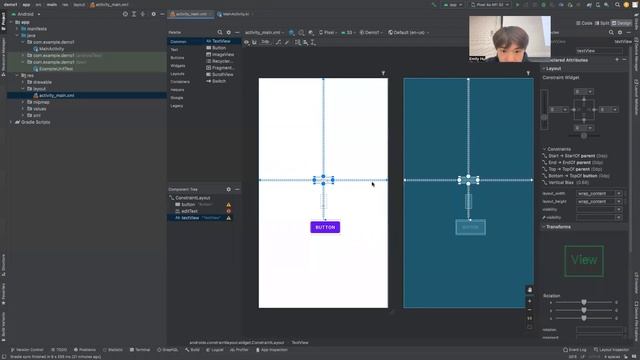Select the Switch widget in Palette
Viewport: 640px width, 360px height.
[216, 81]
